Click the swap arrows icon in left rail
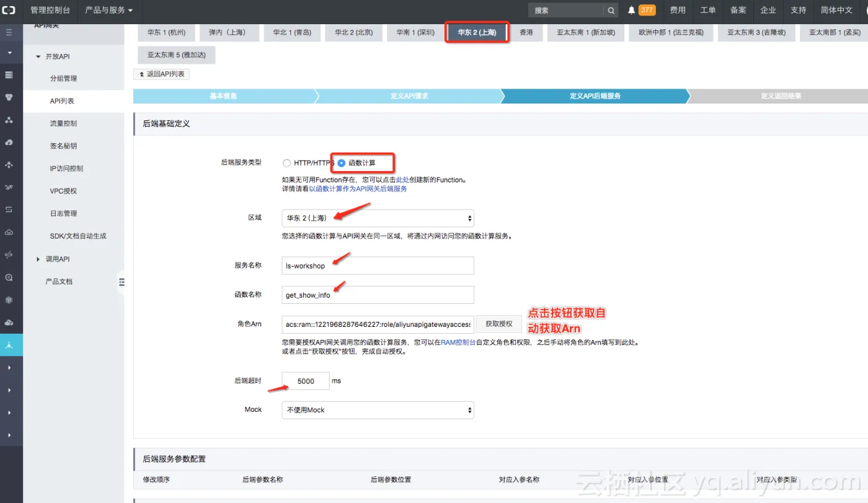 tap(9, 210)
